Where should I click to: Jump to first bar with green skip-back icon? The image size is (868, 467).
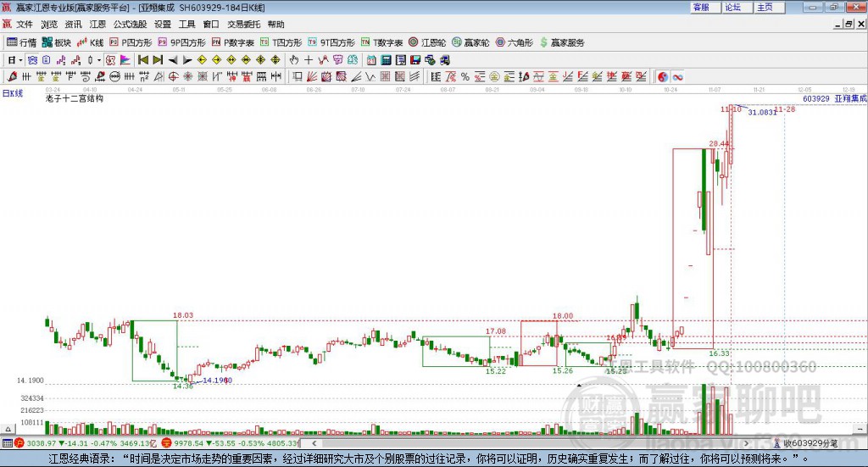pyautogui.click(x=142, y=60)
